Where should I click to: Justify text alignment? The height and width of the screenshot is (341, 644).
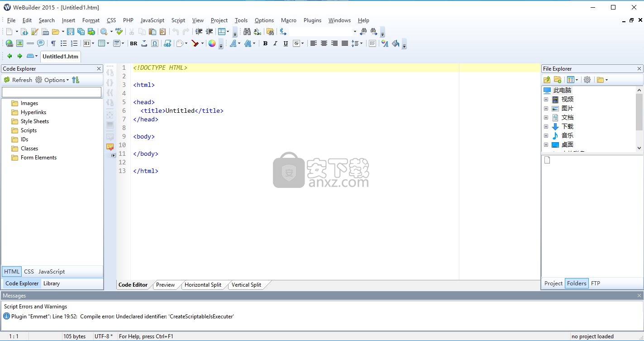[x=345, y=43]
